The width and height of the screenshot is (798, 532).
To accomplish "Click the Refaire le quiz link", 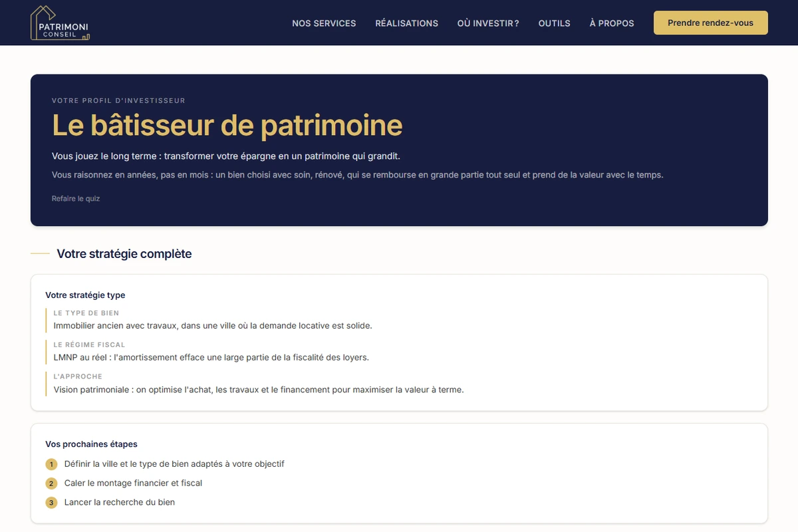I will click(x=76, y=198).
